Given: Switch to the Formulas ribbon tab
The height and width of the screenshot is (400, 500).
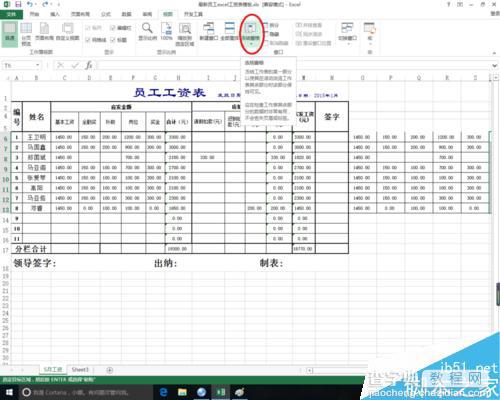Looking at the screenshot, I should [106, 14].
